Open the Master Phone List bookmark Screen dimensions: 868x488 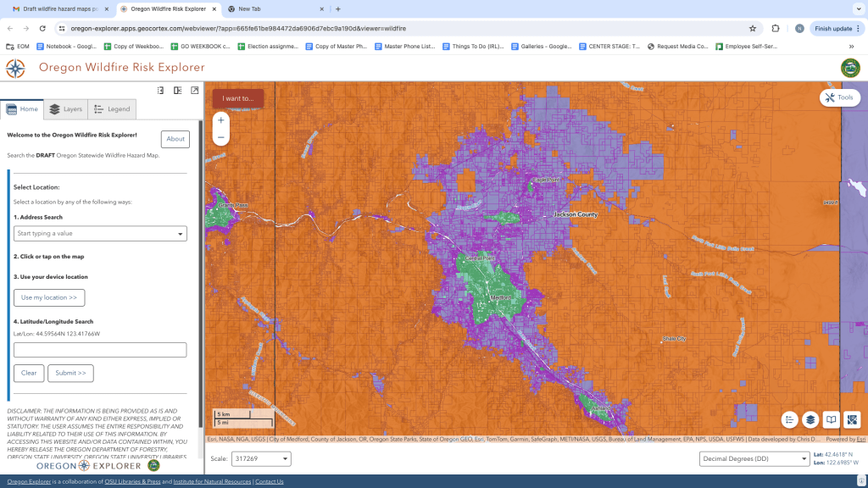(404, 47)
